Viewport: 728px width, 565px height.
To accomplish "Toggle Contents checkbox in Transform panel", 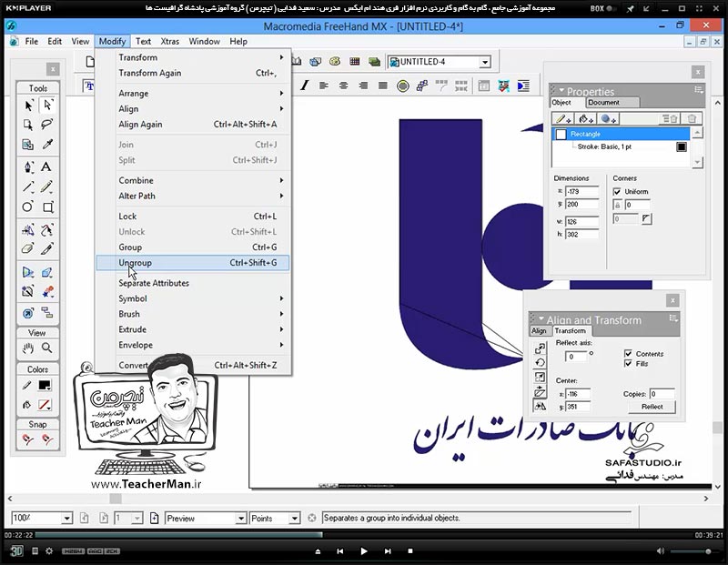I will [628, 353].
